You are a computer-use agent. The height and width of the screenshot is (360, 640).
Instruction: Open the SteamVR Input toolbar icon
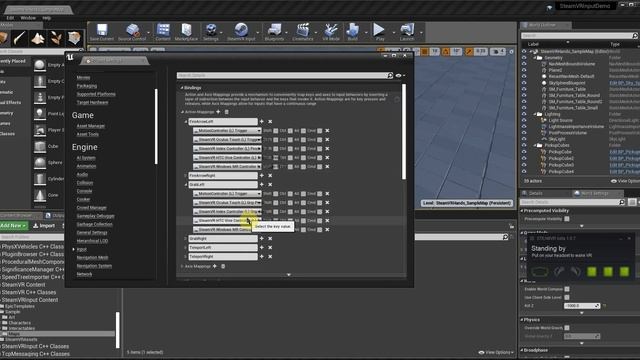pyautogui.click(x=241, y=32)
